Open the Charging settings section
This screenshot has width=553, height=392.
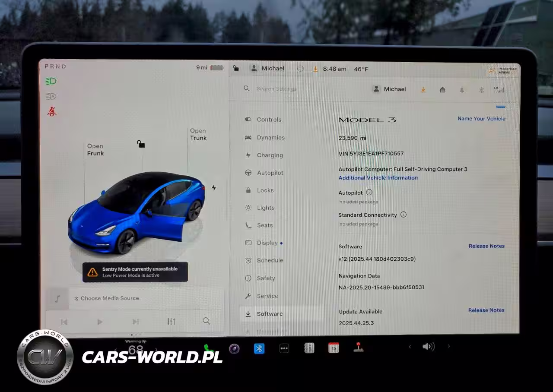pos(270,155)
